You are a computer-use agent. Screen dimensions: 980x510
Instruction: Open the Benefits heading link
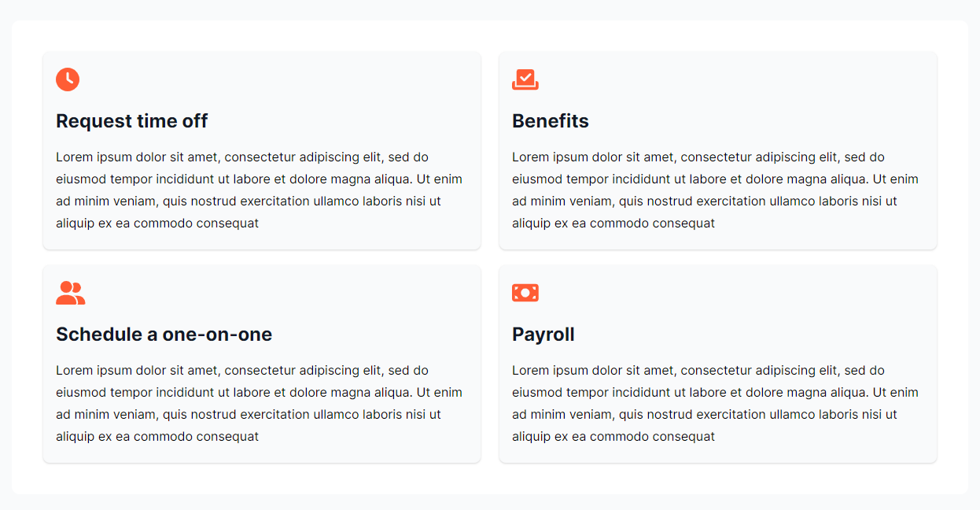[x=551, y=121]
